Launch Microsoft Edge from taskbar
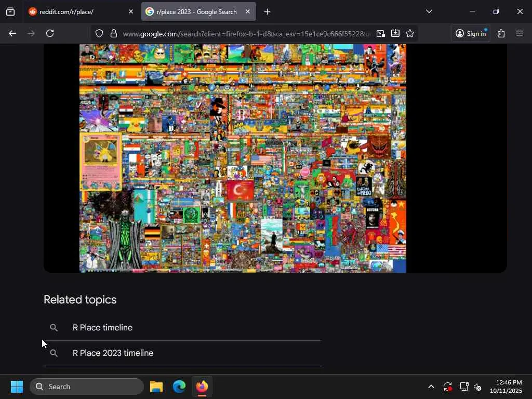 pos(179,387)
